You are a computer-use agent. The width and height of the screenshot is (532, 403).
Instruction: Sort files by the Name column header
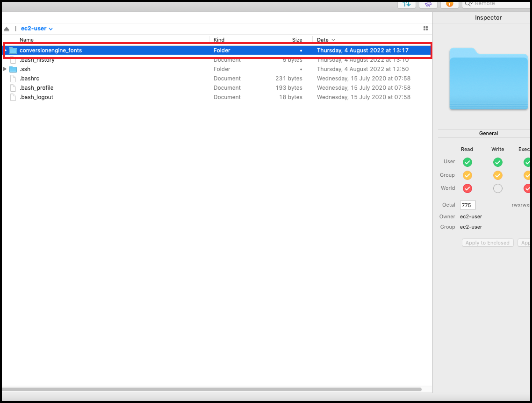(x=27, y=40)
